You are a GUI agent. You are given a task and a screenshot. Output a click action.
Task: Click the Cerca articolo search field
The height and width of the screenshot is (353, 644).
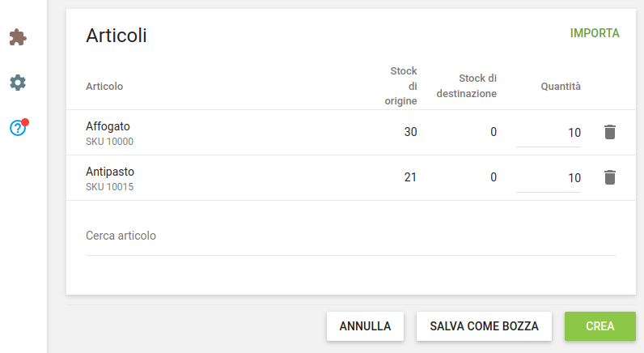point(350,236)
